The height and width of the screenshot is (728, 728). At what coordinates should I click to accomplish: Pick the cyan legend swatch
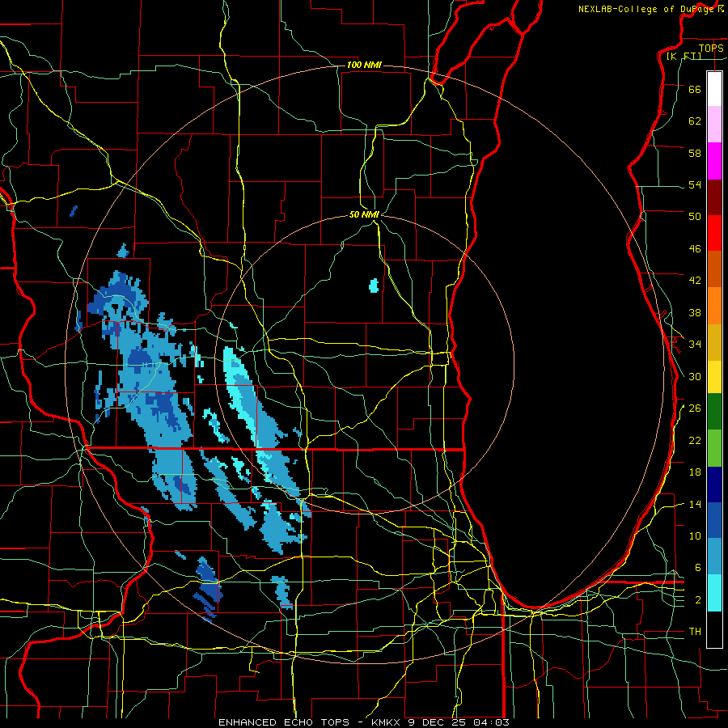tap(714, 593)
